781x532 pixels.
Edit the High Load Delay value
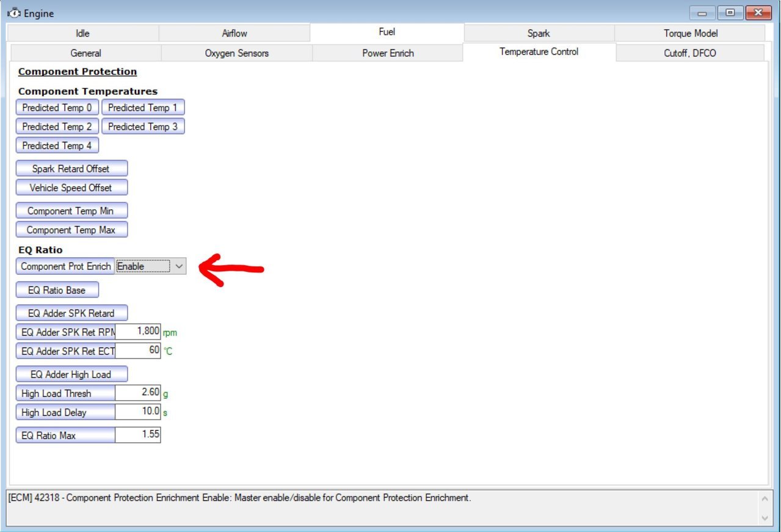[138, 412]
